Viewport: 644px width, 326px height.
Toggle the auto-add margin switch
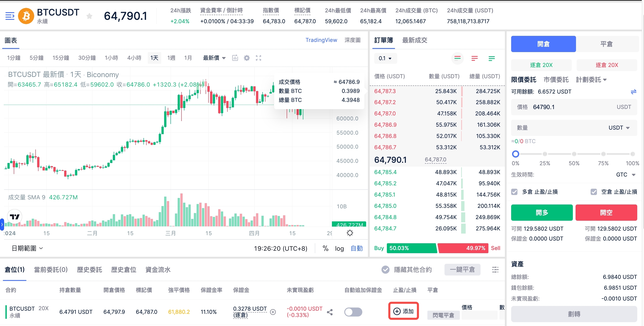pyautogui.click(x=353, y=312)
